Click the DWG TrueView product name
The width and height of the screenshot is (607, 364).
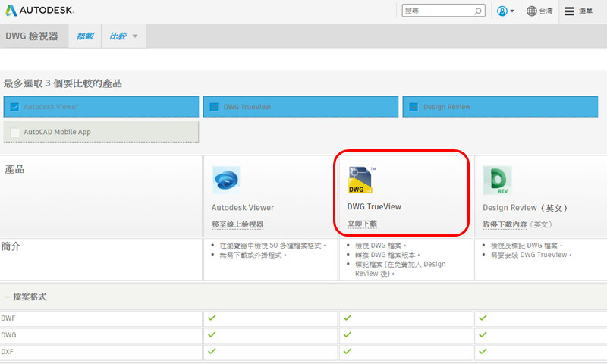point(374,206)
